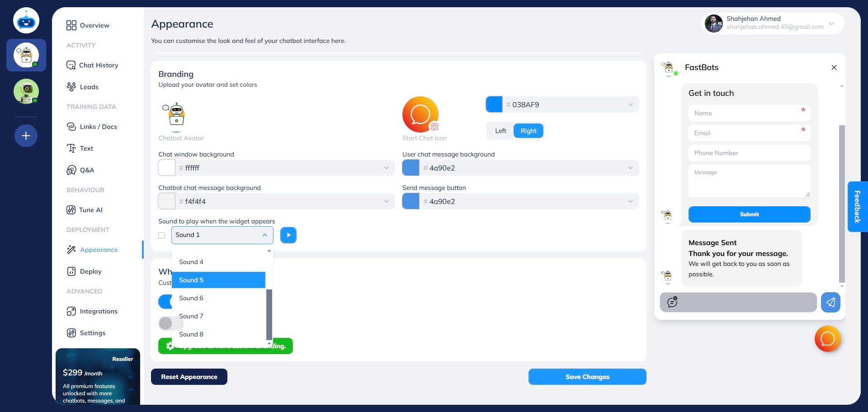Add a new chatbot with plus button
The height and width of the screenshot is (412, 868).
coord(26,136)
